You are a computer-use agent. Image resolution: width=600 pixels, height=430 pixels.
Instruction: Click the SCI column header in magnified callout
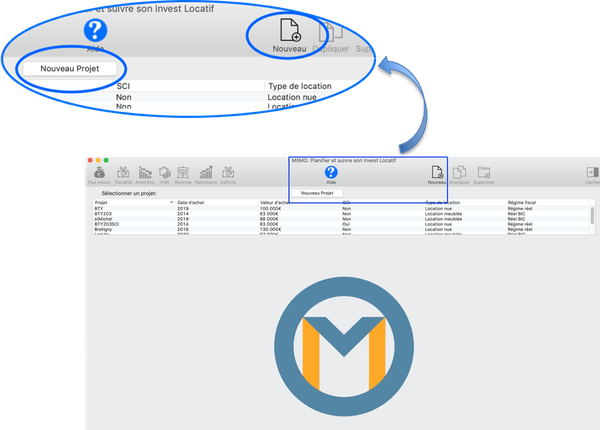pyautogui.click(x=123, y=86)
